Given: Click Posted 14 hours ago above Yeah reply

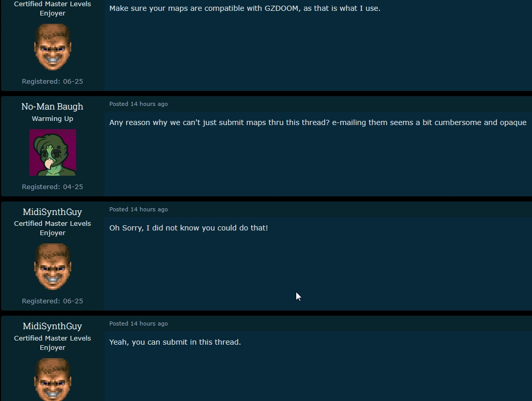Looking at the screenshot, I should [x=139, y=323].
